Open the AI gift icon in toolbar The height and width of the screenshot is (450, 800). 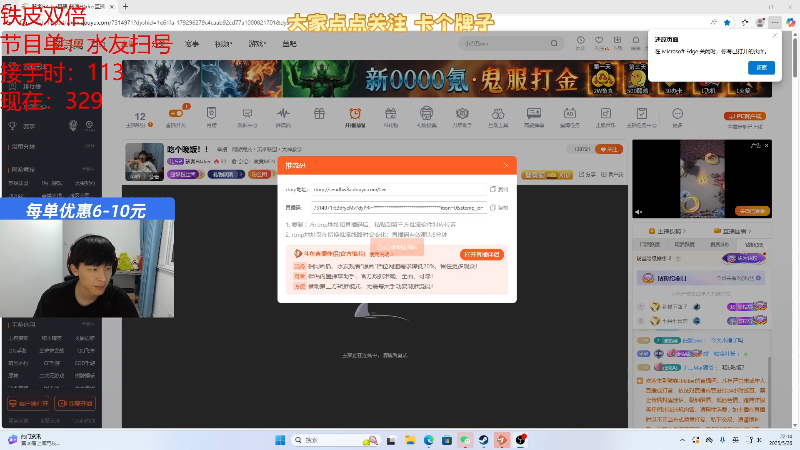tap(390, 113)
